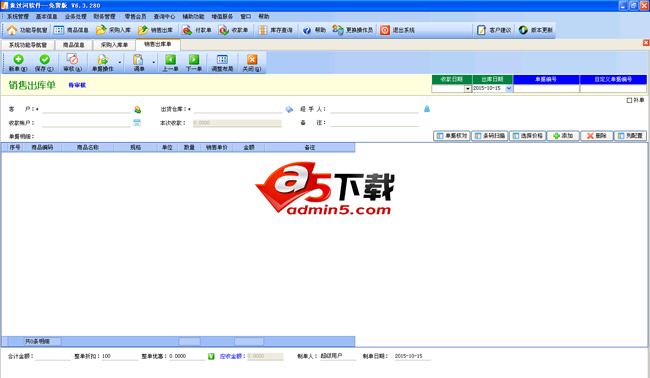
Task: Click the 帮助 question-mark toolbar icon
Action: click(x=307, y=30)
